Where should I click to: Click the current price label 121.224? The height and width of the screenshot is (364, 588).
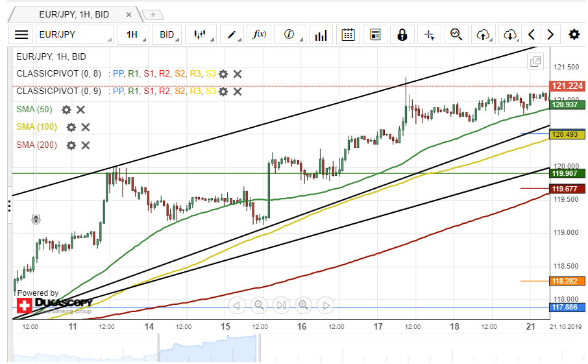coord(567,86)
